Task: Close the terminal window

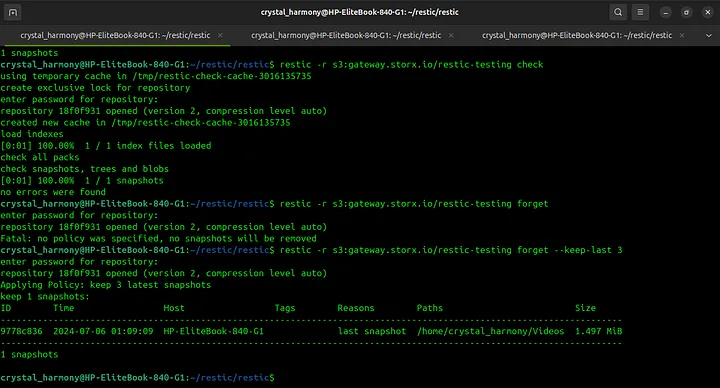Action: coord(708,12)
